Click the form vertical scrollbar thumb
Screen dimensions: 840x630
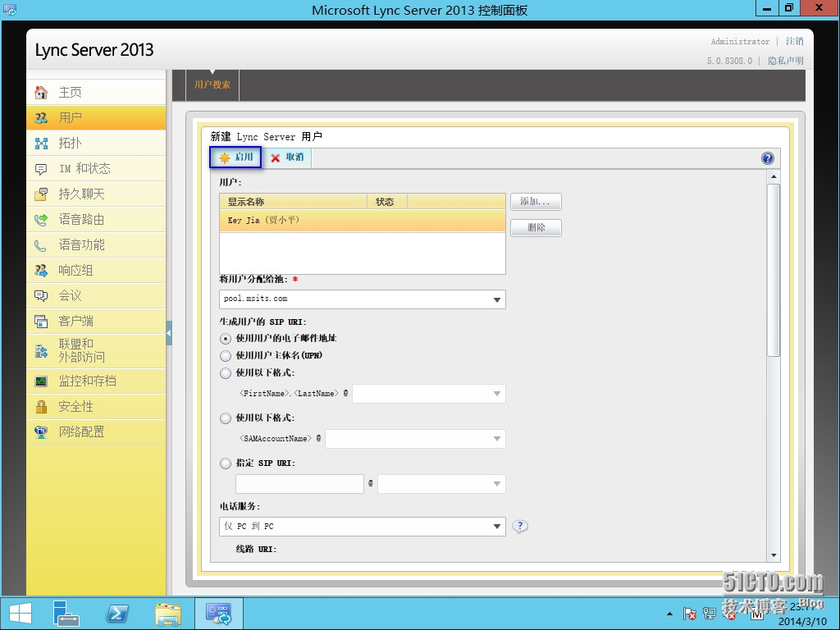(x=773, y=271)
